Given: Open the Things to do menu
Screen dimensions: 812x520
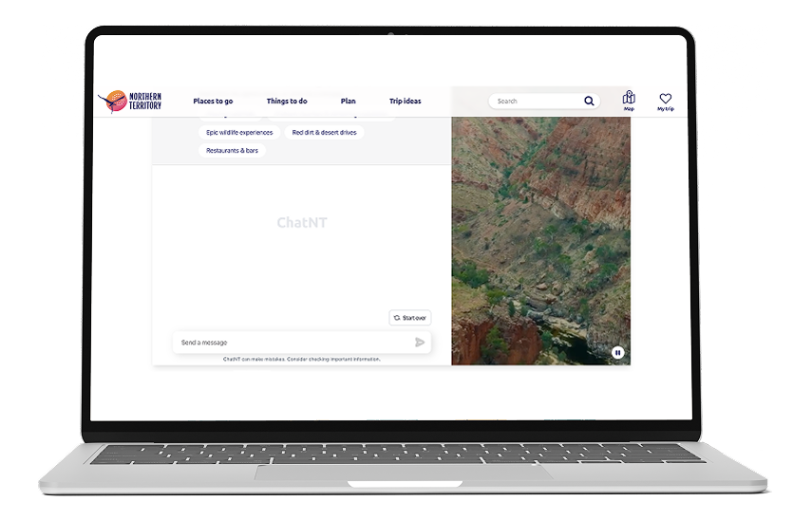Looking at the screenshot, I should click(287, 101).
